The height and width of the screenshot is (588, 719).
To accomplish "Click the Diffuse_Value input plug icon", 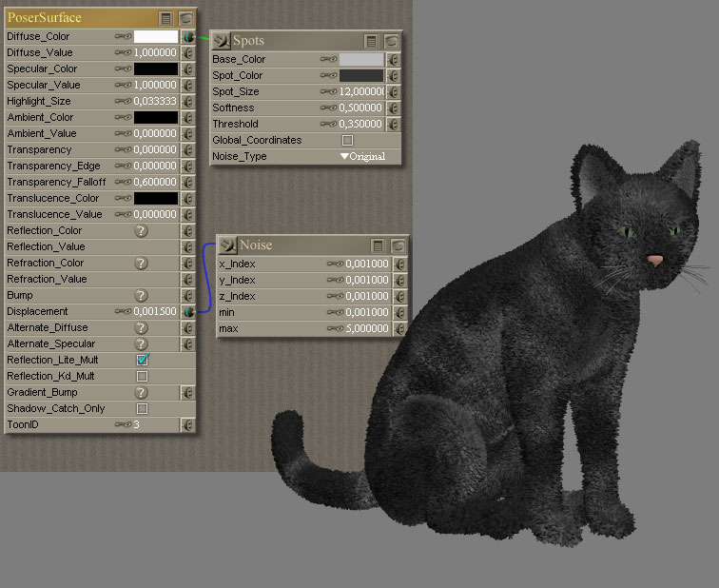I will tap(188, 52).
